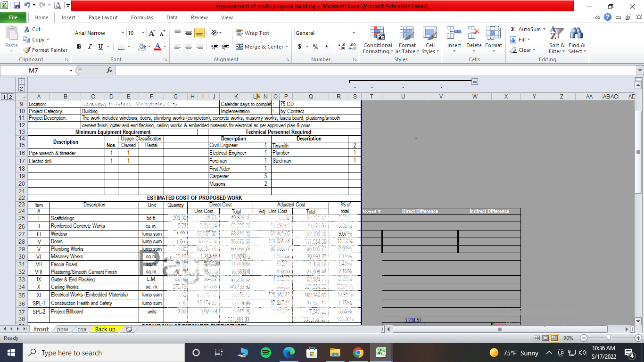Image resolution: width=644 pixels, height=362 pixels.
Task: Set Middle Align vertical alignment
Action: point(188,33)
